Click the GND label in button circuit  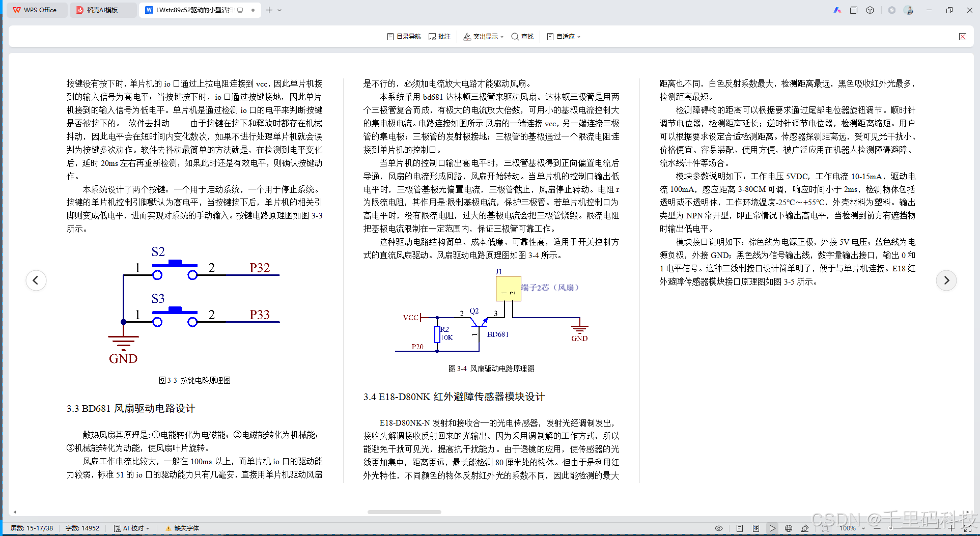click(x=123, y=358)
